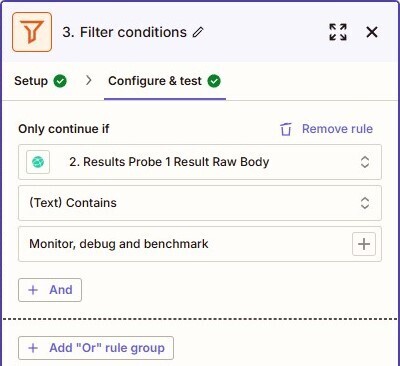Screen dimensions: 400x366
Task: Click Add "Or" rule group button
Action: tap(96, 348)
